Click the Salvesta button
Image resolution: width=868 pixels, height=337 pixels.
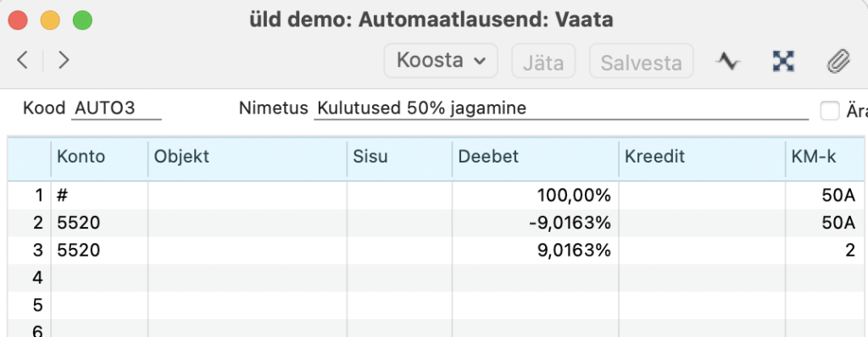tap(641, 61)
